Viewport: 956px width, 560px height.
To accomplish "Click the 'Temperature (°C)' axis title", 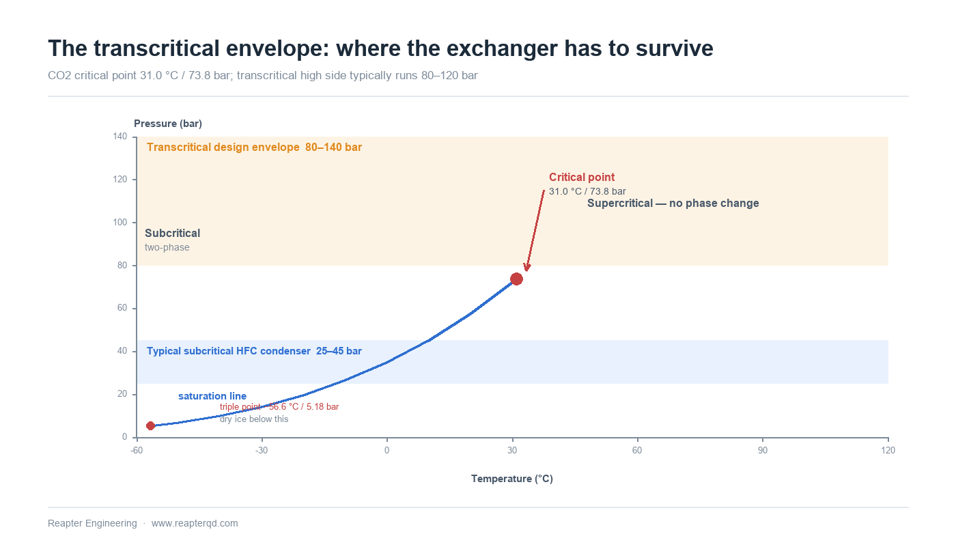I will 512,479.
